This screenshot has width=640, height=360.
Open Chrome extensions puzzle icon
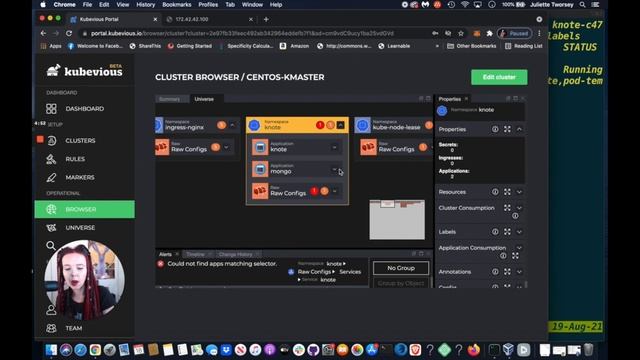click(489, 33)
